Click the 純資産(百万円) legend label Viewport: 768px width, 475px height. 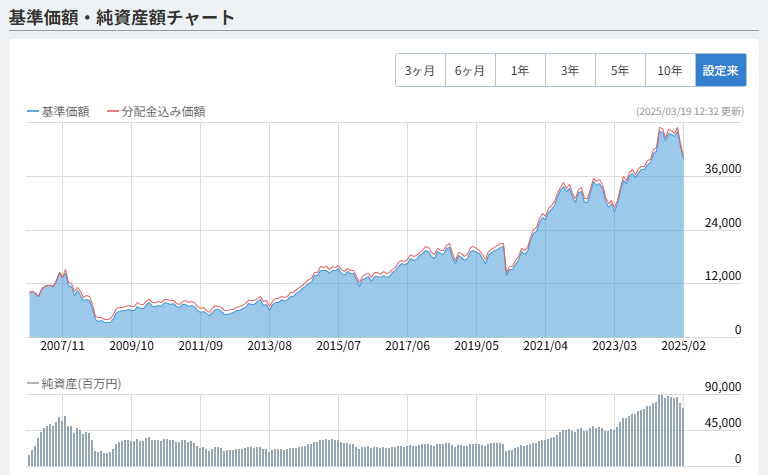click(74, 383)
